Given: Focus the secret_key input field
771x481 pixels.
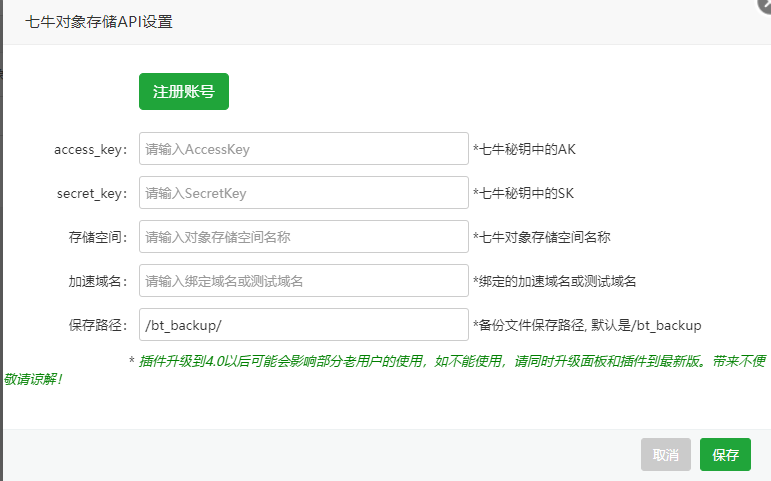Looking at the screenshot, I should tap(304, 193).
